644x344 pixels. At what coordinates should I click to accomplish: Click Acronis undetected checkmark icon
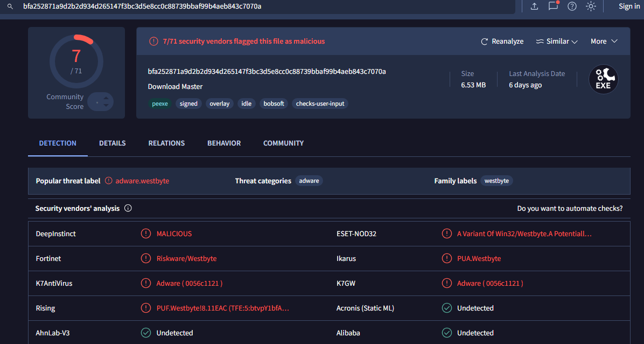point(446,308)
